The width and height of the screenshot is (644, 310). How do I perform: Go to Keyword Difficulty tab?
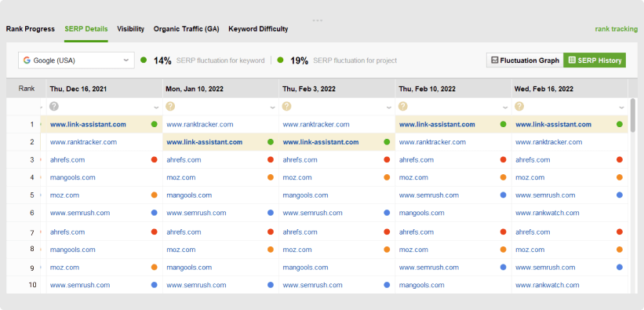click(258, 29)
